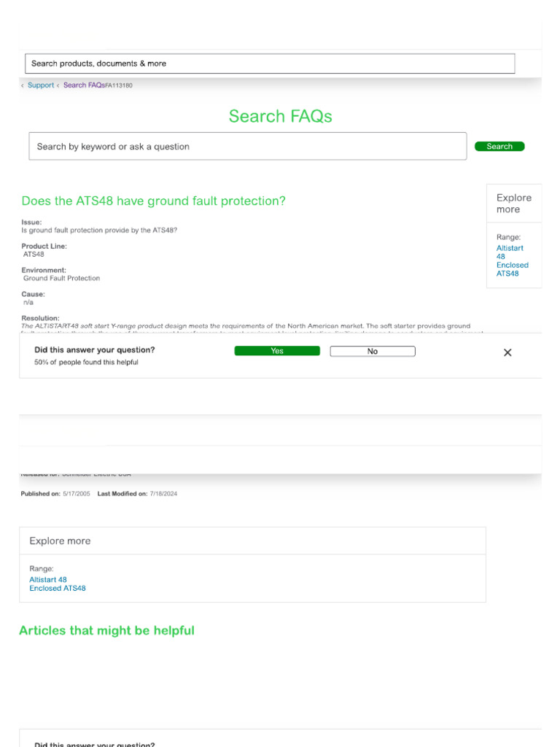Click the '50% of people found this helpful' text
The image size is (560, 747).
pos(86,362)
